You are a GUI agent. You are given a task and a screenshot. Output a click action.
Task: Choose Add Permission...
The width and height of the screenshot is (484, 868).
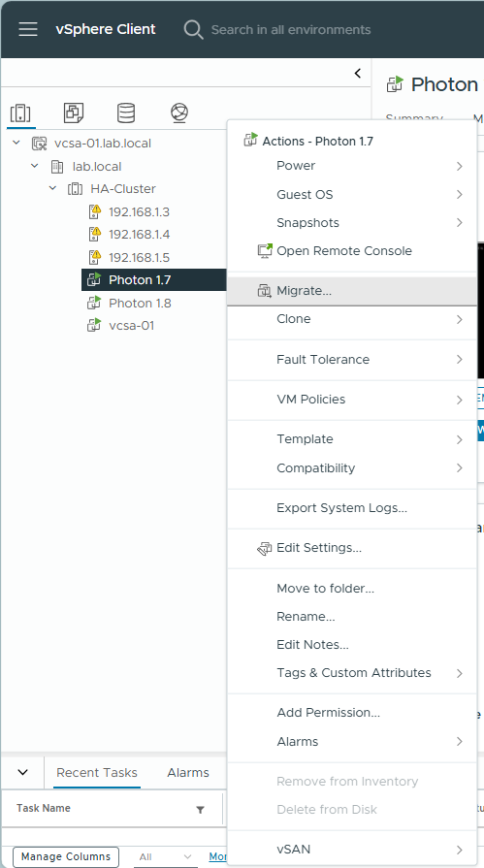pos(352,713)
